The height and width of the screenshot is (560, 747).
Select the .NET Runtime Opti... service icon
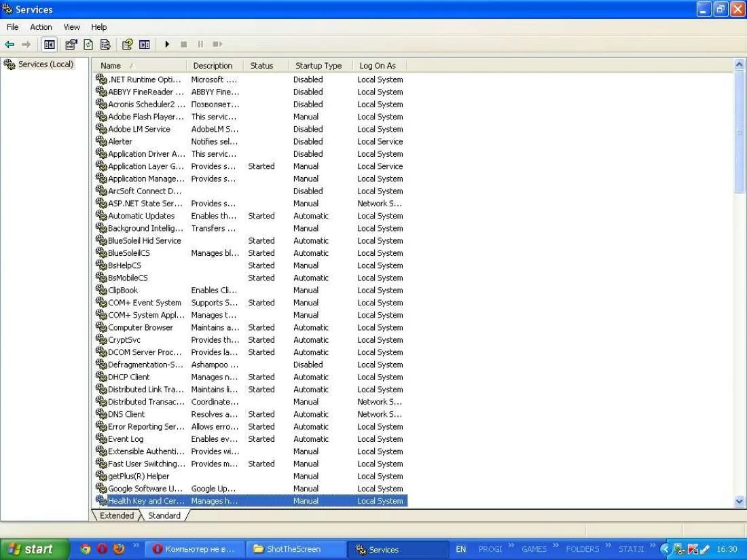coord(101,79)
